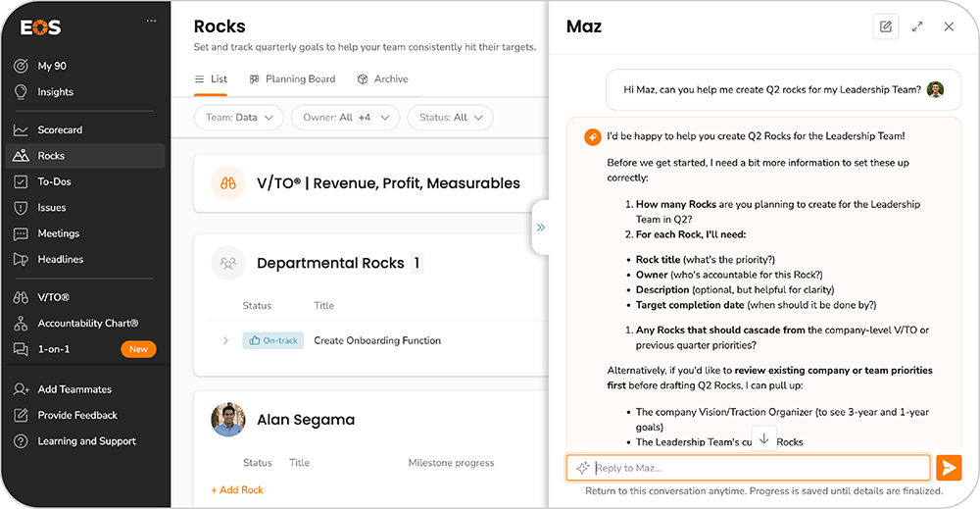Collapse the Maz panel with double-chevron
This screenshot has height=509, width=980.
coord(541,228)
